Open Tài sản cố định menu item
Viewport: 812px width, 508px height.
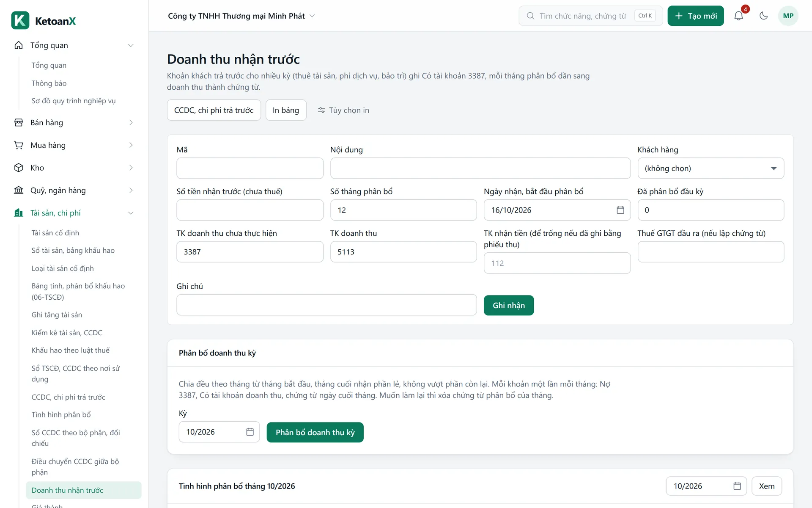55,233
